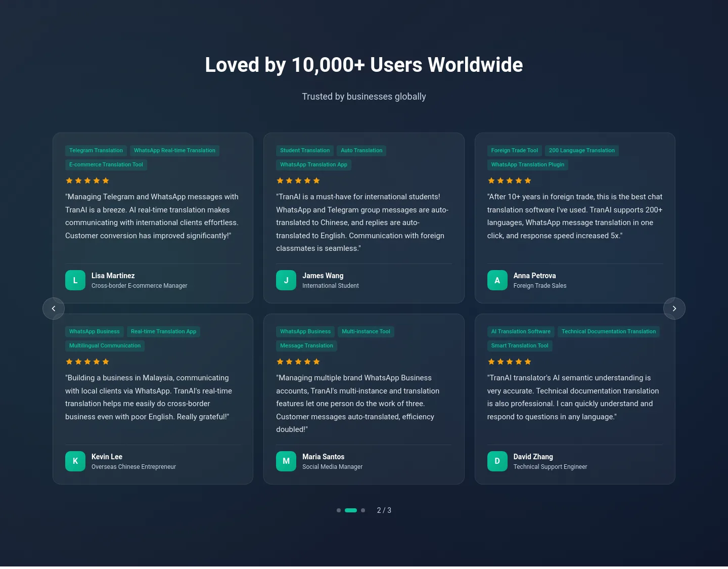Click the name David Zhang

(533, 457)
